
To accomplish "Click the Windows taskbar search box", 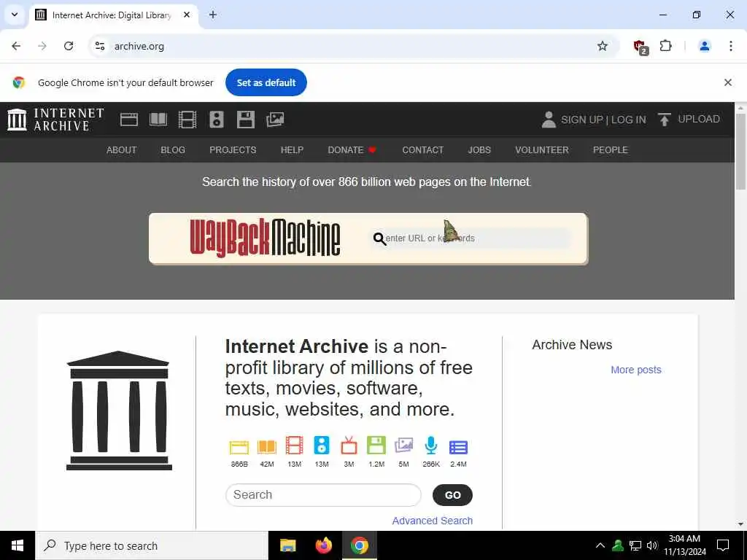I will click(x=152, y=545).
